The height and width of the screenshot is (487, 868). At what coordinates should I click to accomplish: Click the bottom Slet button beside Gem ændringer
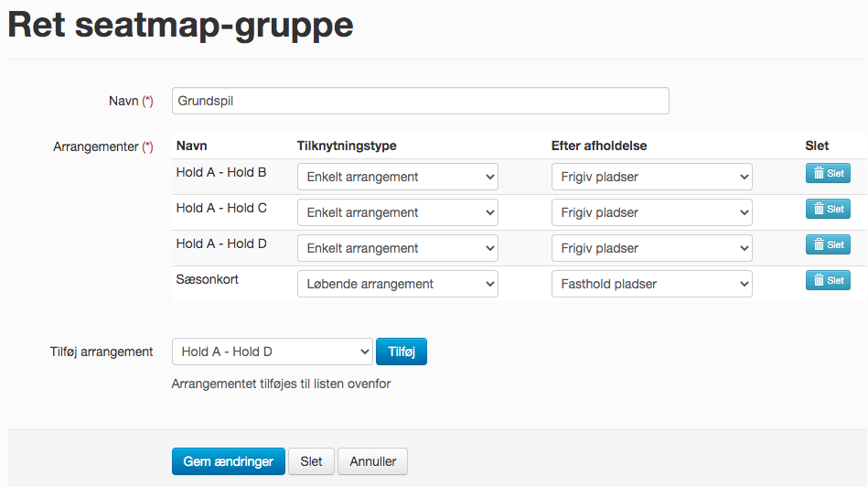click(x=311, y=461)
